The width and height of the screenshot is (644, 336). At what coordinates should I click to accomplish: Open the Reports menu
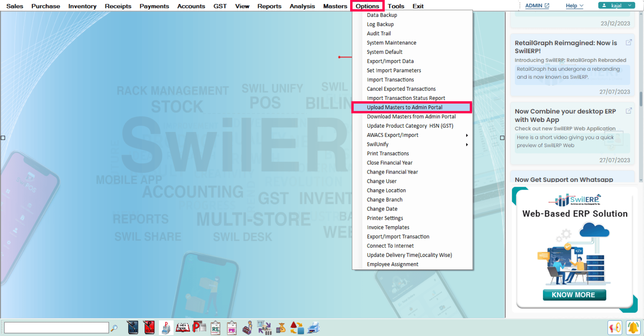pyautogui.click(x=269, y=6)
